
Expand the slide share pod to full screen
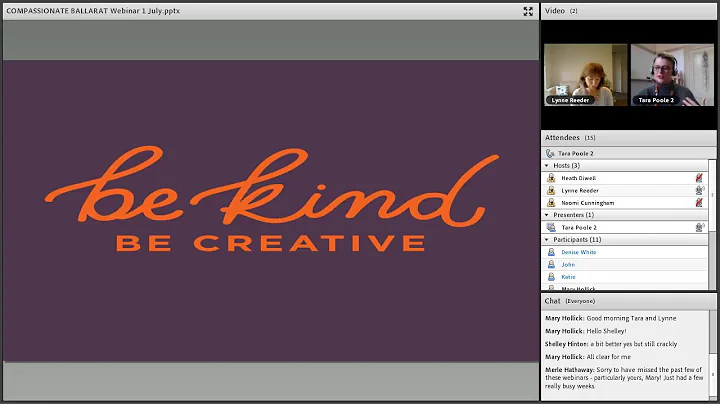pos(528,11)
